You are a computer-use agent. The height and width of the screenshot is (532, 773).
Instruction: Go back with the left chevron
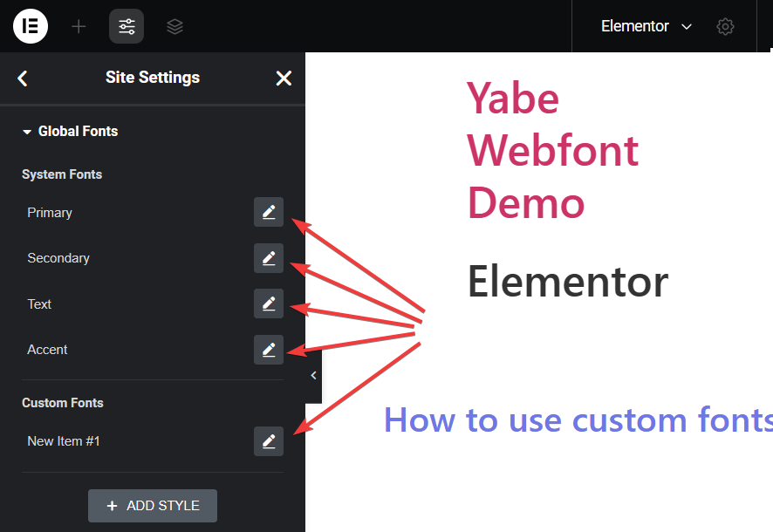pos(23,78)
